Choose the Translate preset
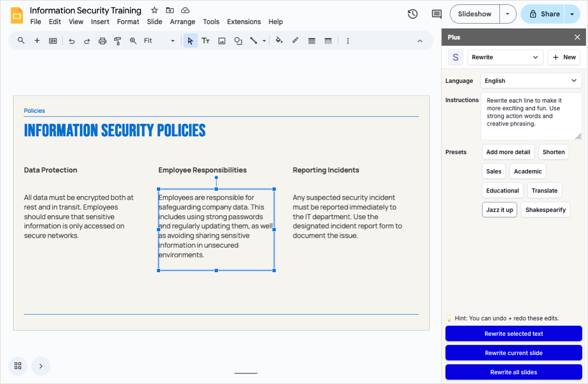 coord(544,190)
